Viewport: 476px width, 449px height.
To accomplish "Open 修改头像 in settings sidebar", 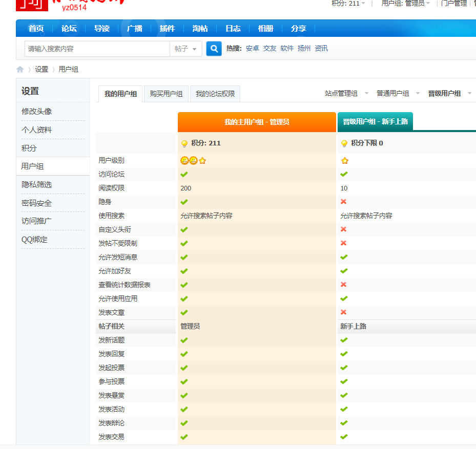I will [x=37, y=111].
